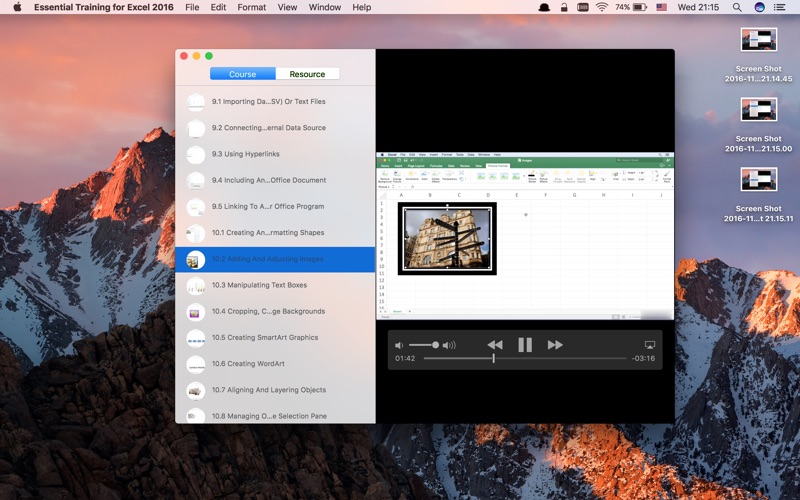The height and width of the screenshot is (500, 800).
Task: Open the Window menu
Action: click(x=325, y=7)
